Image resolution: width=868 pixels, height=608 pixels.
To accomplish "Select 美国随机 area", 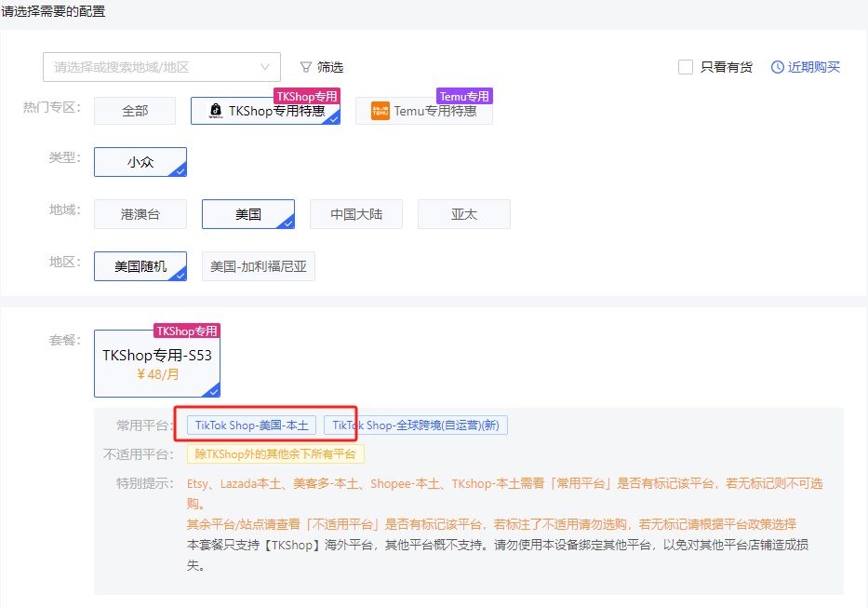I will click(x=140, y=266).
